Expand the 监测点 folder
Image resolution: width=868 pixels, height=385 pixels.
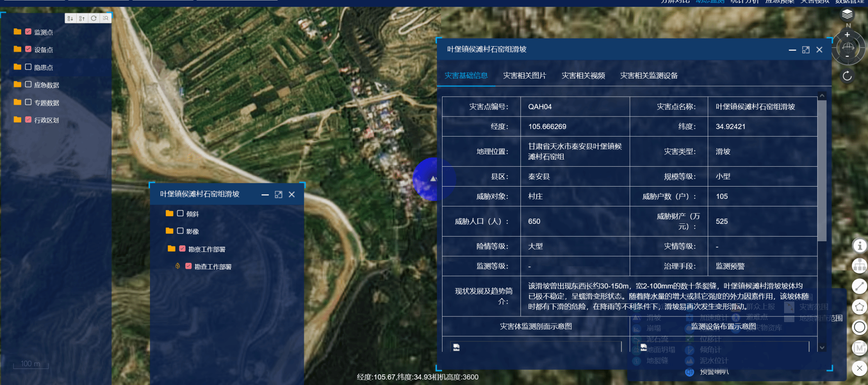click(17, 31)
